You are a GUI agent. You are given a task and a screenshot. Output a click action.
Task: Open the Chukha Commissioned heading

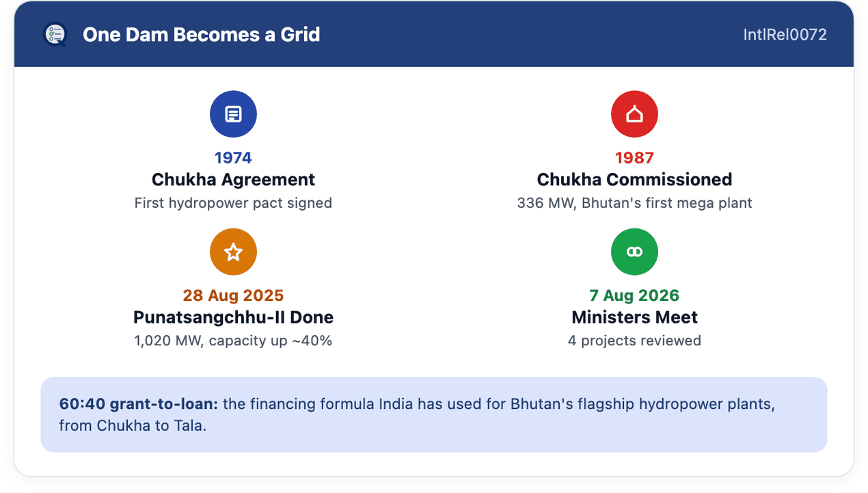pos(634,180)
